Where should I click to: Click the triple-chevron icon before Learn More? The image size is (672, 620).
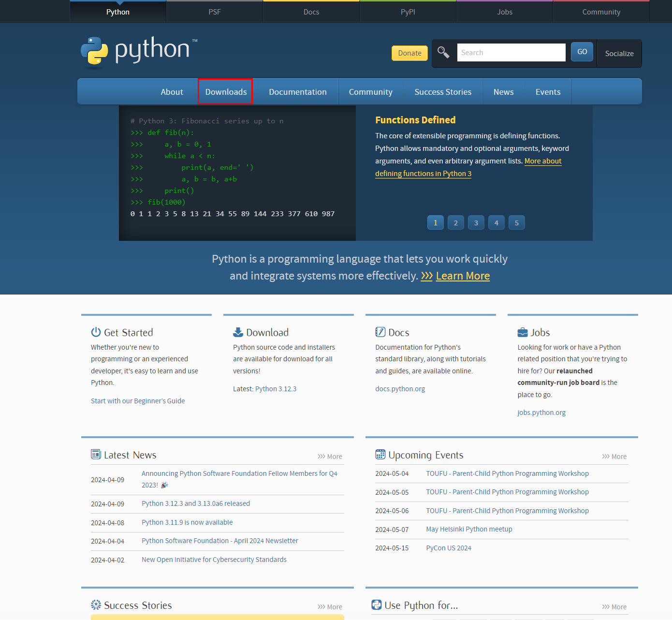427,276
